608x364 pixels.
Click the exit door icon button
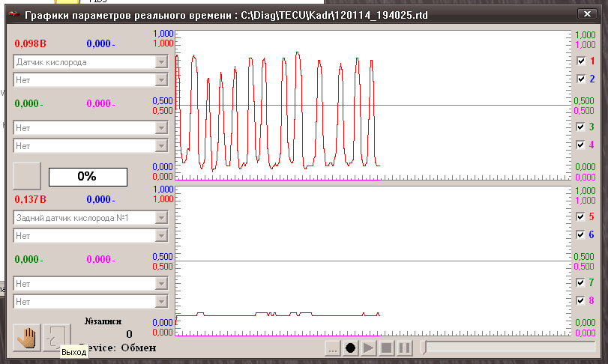click(x=56, y=338)
